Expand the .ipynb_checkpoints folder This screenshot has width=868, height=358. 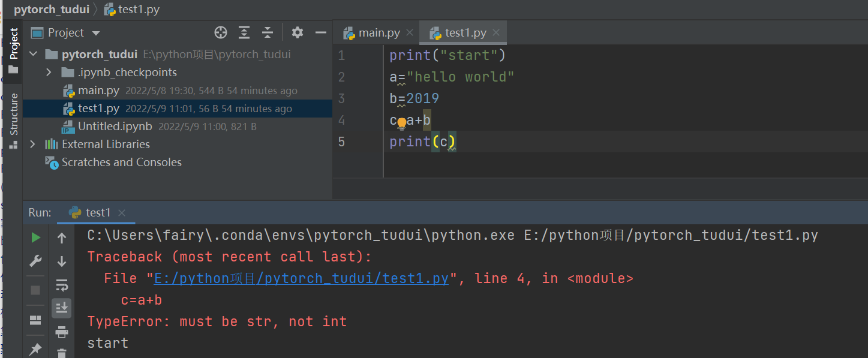pos(50,73)
